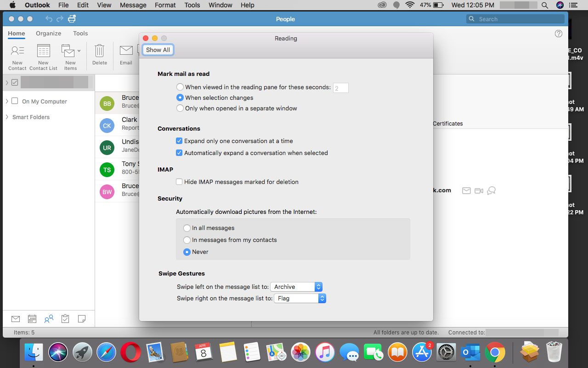Select the Clark contact row

pos(117,125)
